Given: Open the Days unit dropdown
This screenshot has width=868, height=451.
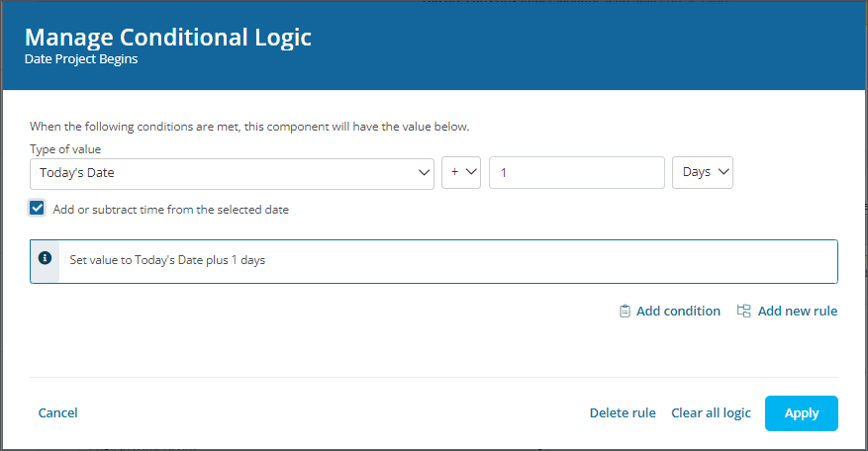Looking at the screenshot, I should [x=703, y=173].
